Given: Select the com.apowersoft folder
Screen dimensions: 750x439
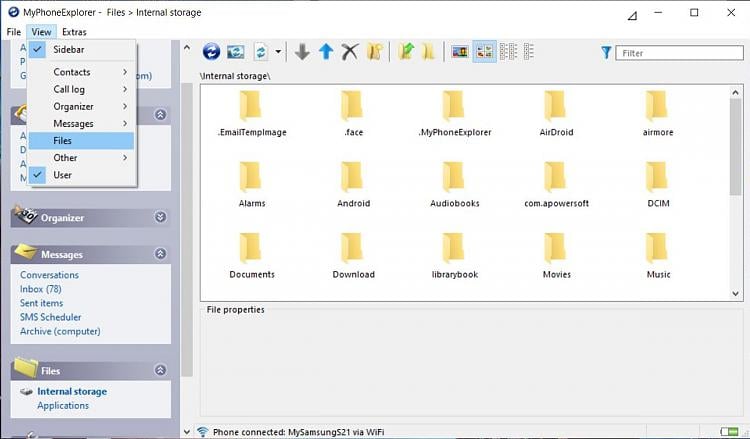Looking at the screenshot, I should tap(556, 185).
